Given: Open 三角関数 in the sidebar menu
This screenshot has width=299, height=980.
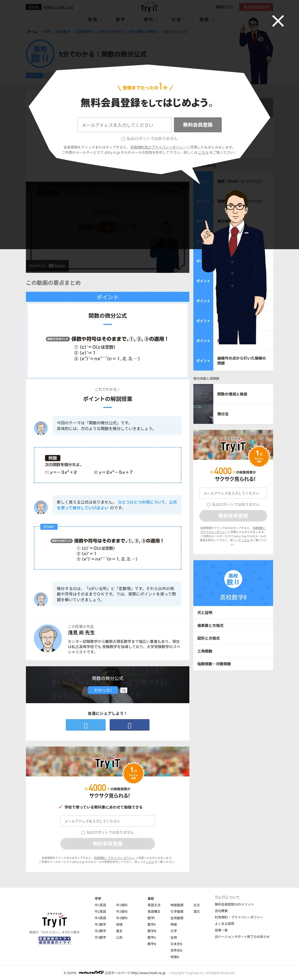Looking at the screenshot, I should click(x=233, y=651).
